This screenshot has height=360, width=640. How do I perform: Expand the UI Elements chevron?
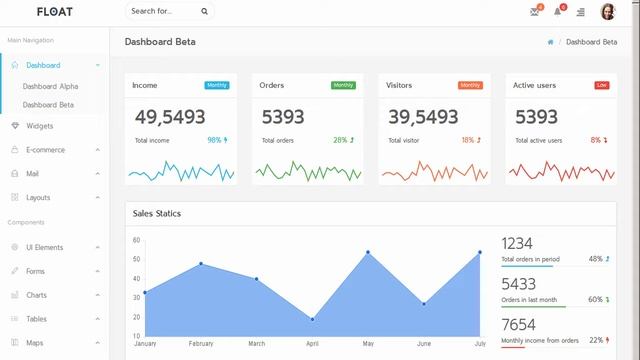pyautogui.click(x=98, y=247)
